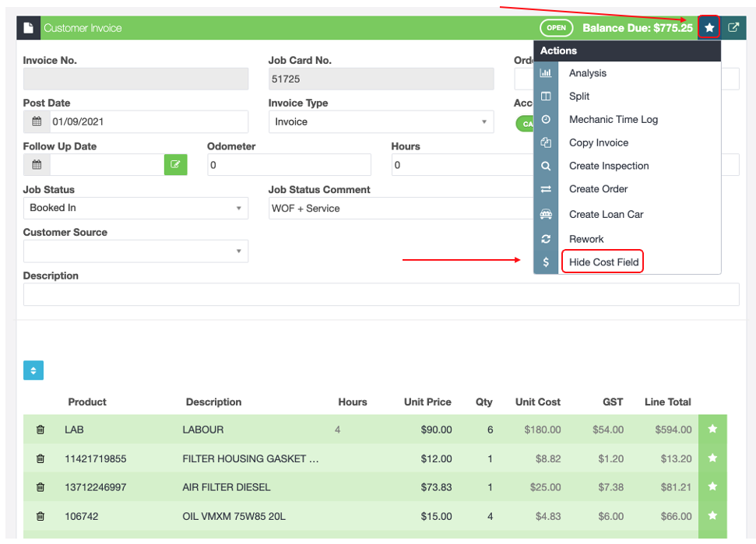Viewport: 756px width, 544px height.
Task: Open the Customer Source dropdown
Action: click(x=135, y=251)
